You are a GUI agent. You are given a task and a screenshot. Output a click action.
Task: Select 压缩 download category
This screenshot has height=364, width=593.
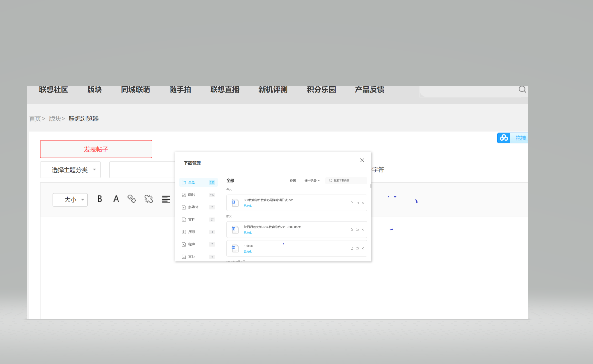[x=198, y=232]
